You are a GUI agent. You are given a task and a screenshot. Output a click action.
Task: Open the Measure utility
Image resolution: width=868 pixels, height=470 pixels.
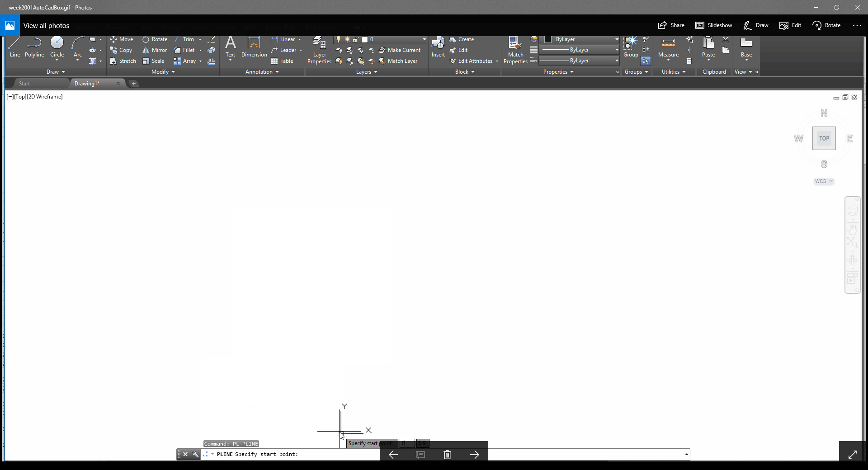pos(668,47)
